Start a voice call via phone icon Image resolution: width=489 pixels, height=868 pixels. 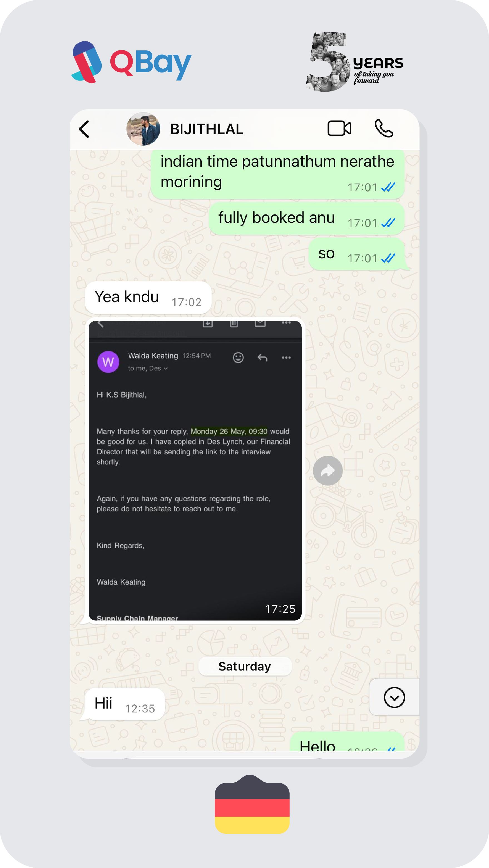click(384, 128)
